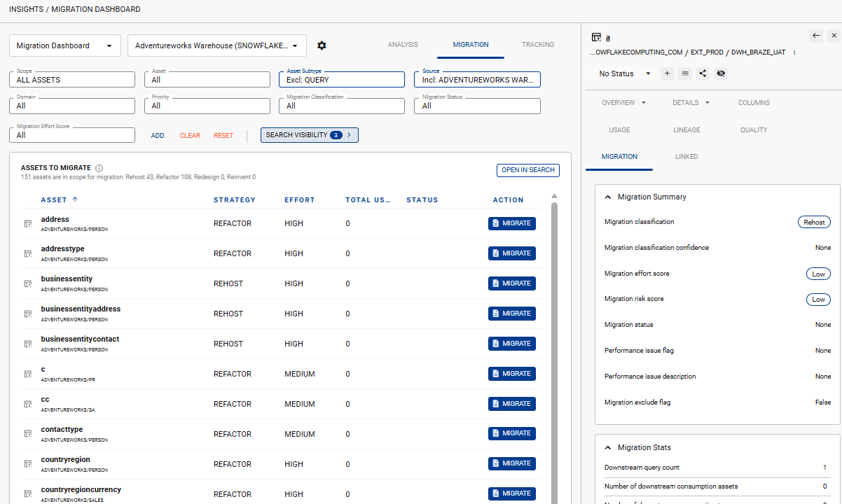Reset the filters
The height and width of the screenshot is (504, 842).
[223, 136]
